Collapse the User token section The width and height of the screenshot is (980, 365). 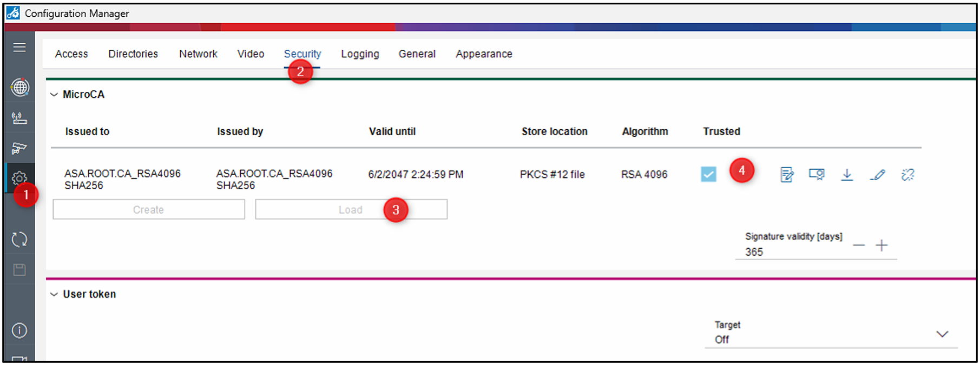(x=54, y=295)
